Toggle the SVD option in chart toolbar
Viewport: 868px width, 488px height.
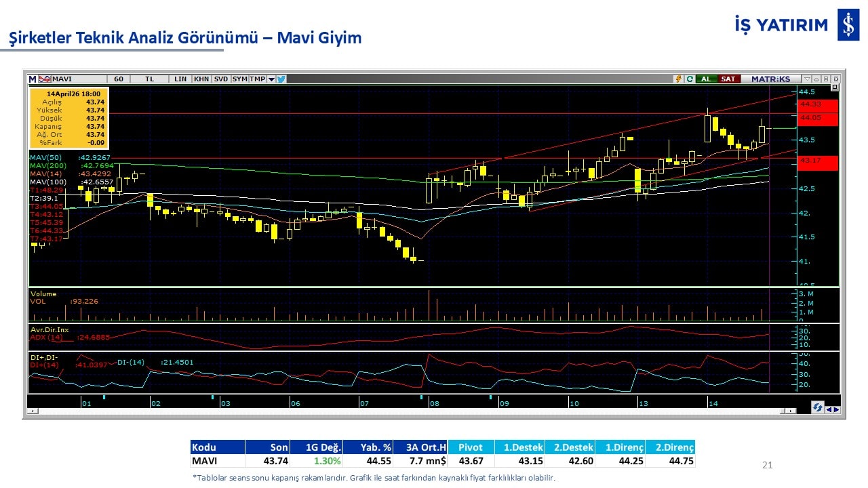coord(221,79)
